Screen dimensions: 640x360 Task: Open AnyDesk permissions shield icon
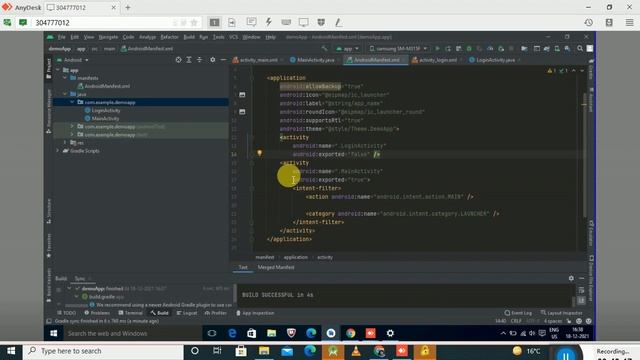pos(321,22)
